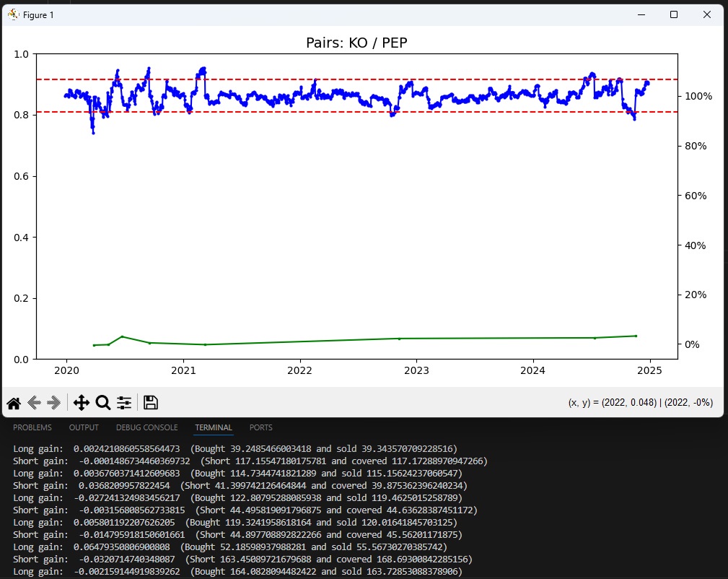Click terminal line Long gain -0.027241324983456217
The image size is (728, 579).
click(x=237, y=498)
